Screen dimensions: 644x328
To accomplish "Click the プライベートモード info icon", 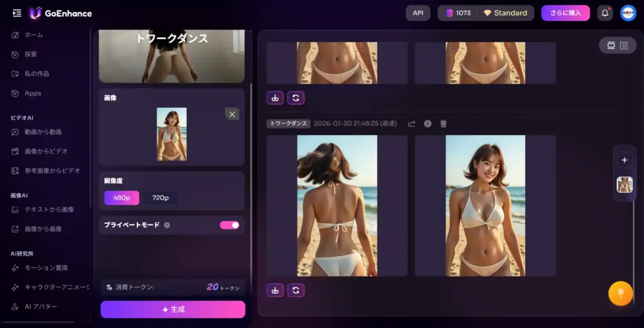I will tap(167, 225).
